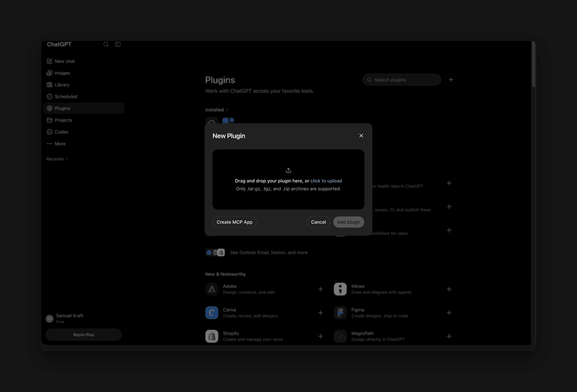
Task: Add the Shopify plugin
Action: coord(321,336)
